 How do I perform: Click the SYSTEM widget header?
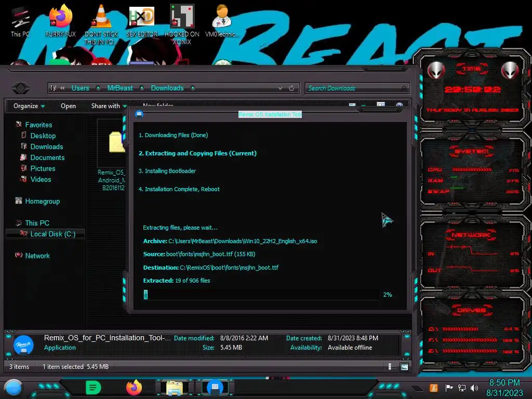[472, 151]
